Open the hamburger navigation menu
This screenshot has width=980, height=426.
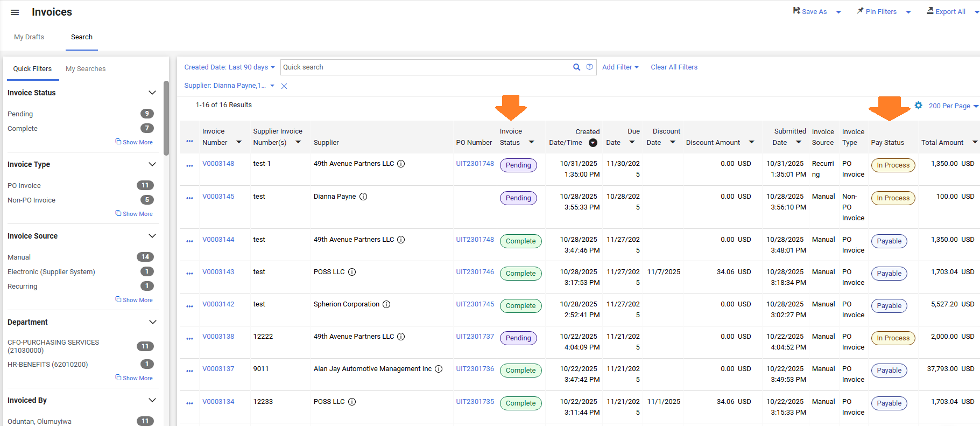(x=15, y=12)
